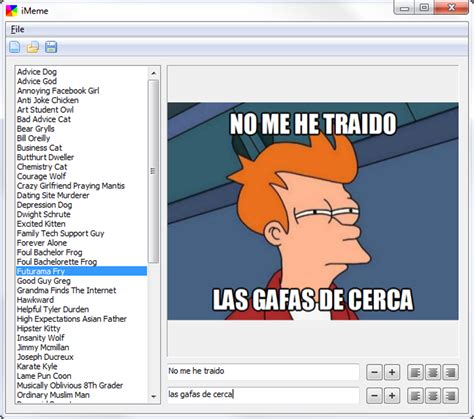Viewport: 474px width, 419px height.
Task: Align top text left
Action: point(415,372)
